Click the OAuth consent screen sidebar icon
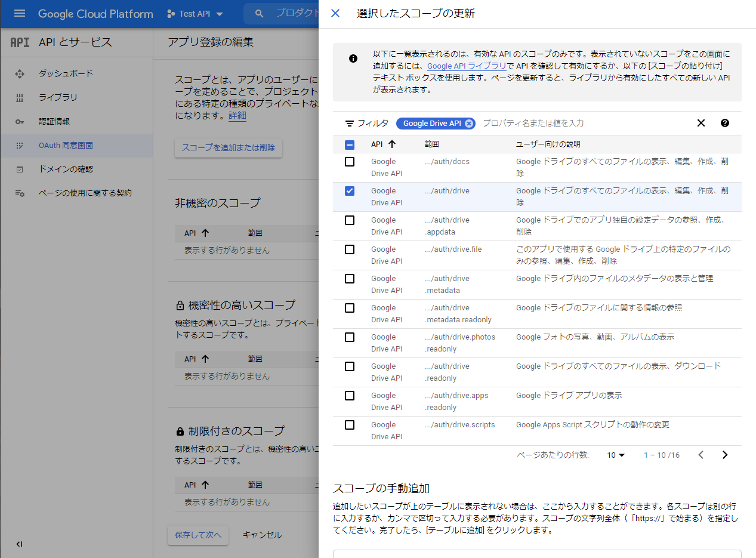The width and height of the screenshot is (756, 558). tap(20, 145)
